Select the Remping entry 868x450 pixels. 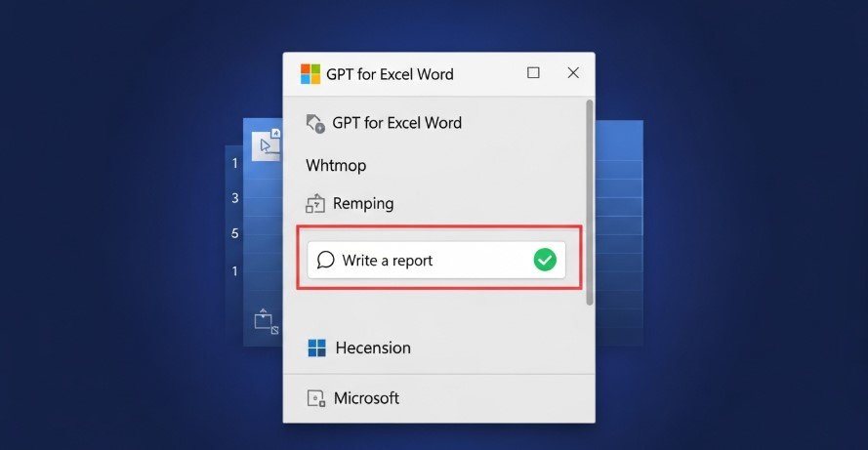(x=363, y=204)
